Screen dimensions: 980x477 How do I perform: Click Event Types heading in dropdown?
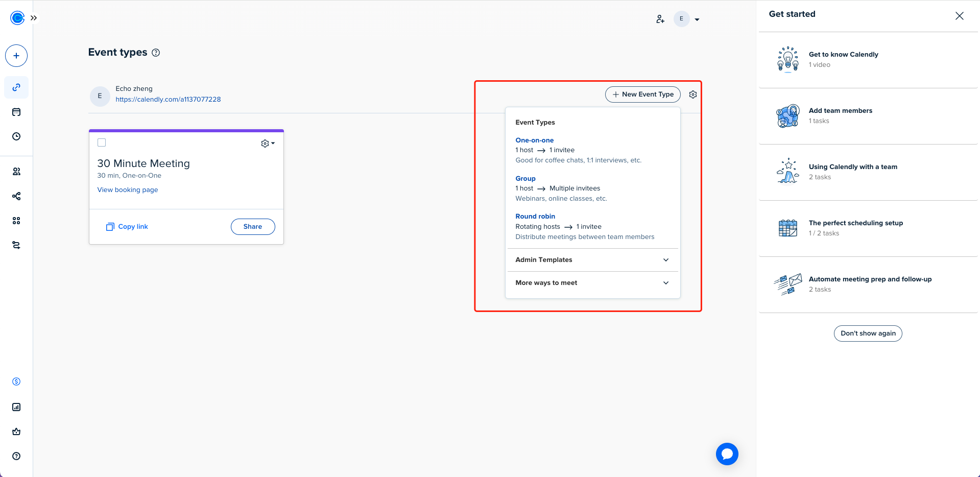click(535, 123)
